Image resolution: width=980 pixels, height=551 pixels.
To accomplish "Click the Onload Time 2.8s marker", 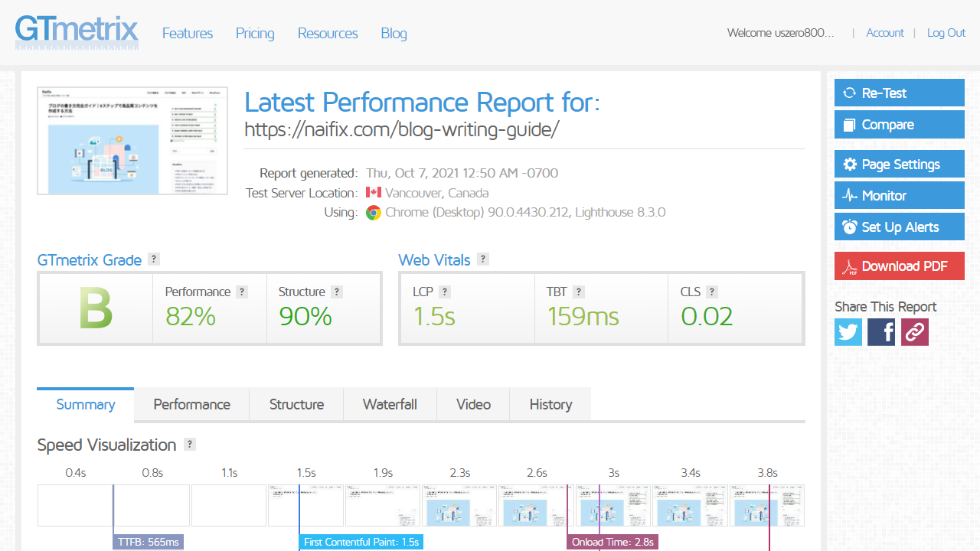I will [612, 542].
